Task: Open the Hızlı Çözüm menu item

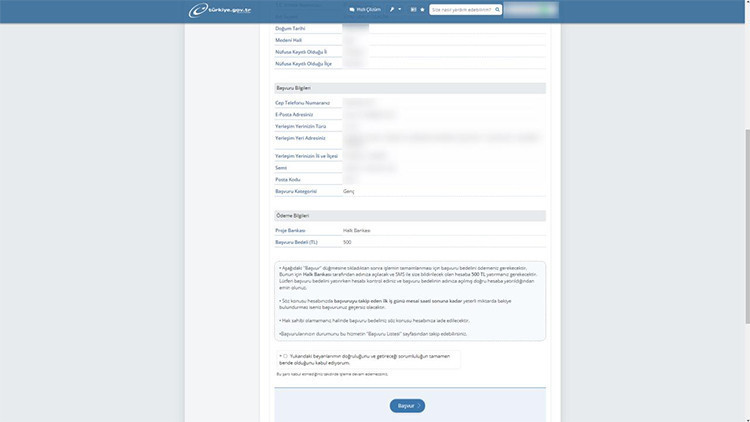Action: point(368,10)
